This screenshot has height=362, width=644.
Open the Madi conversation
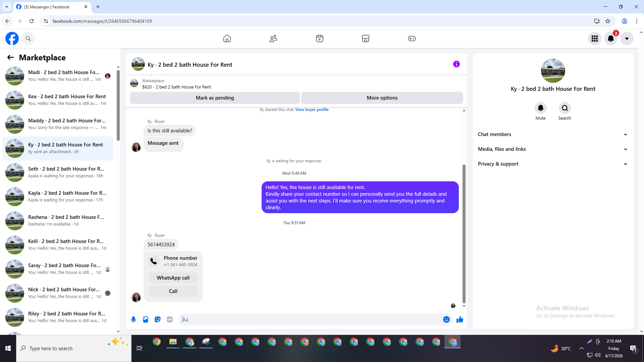pos(58,76)
